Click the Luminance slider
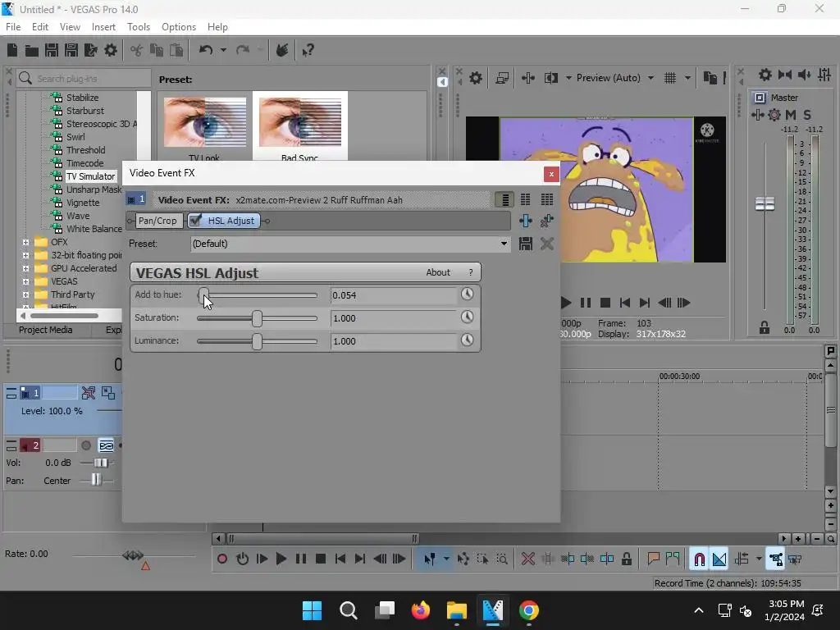840x630 pixels. [x=257, y=340]
